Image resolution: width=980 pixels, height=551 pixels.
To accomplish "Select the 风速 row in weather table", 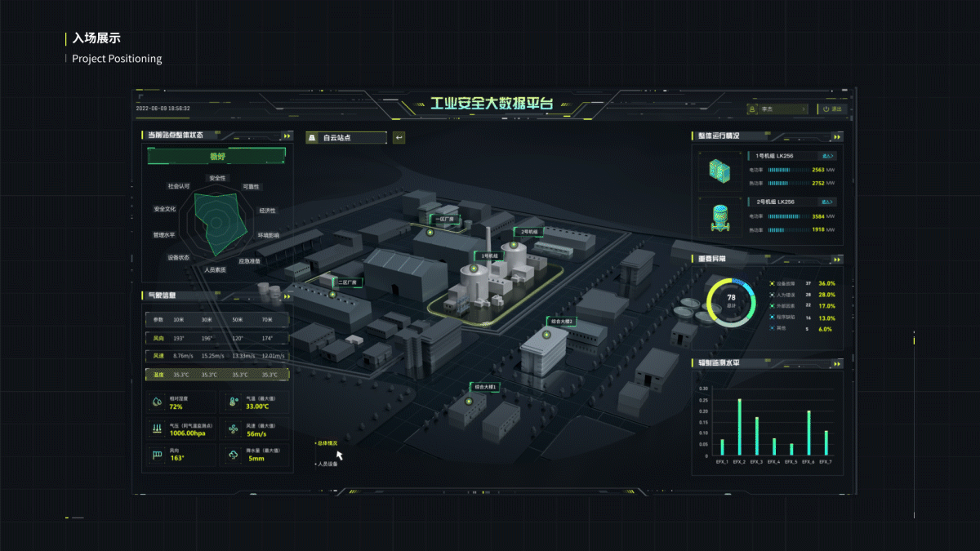I will point(216,356).
